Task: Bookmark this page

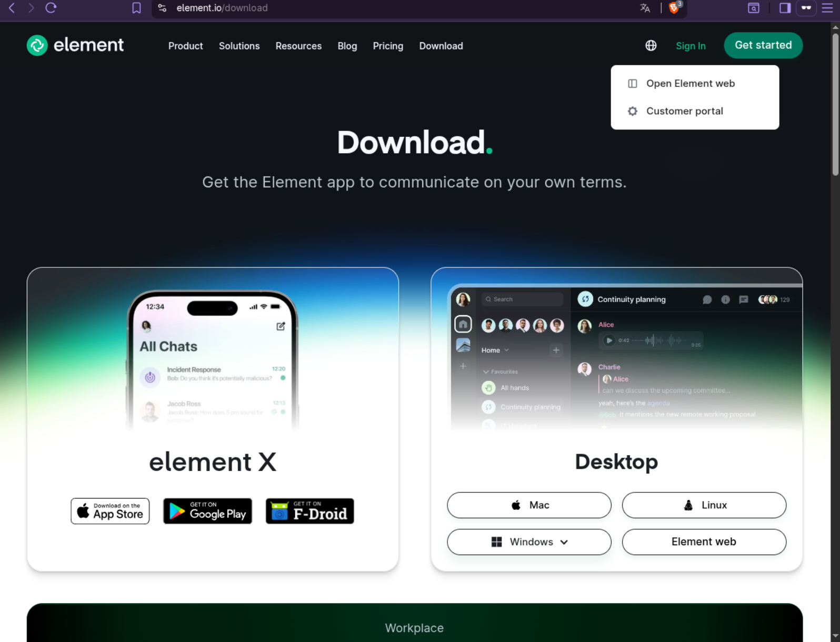Action: click(x=136, y=8)
